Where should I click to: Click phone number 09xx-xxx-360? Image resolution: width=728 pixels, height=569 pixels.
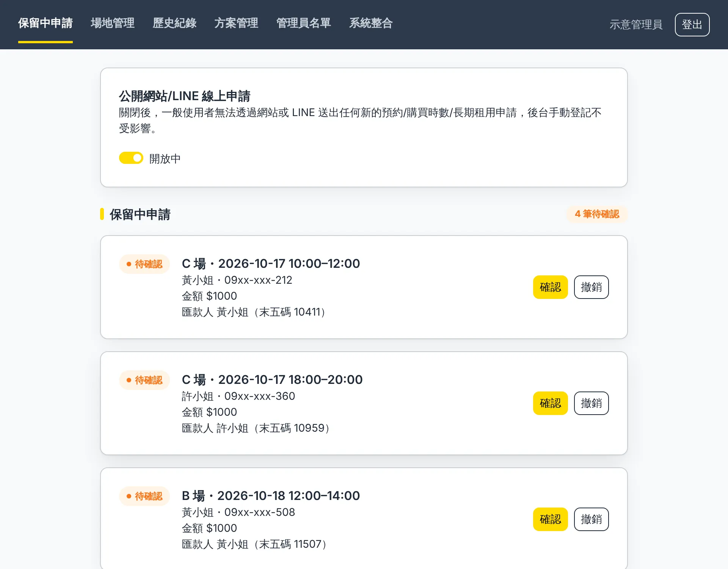coord(260,396)
